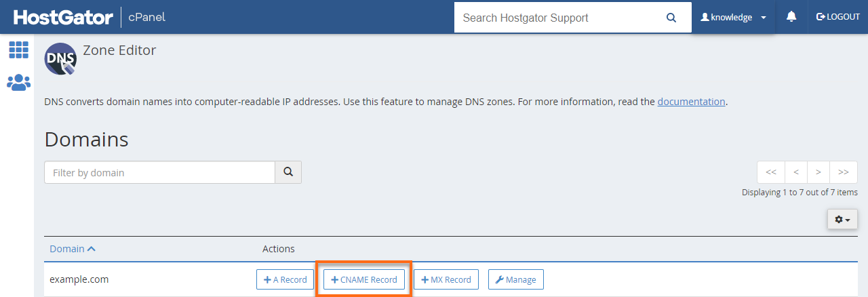This screenshot has width=868, height=297.
Task: Click Manage for example.com
Action: (x=515, y=279)
